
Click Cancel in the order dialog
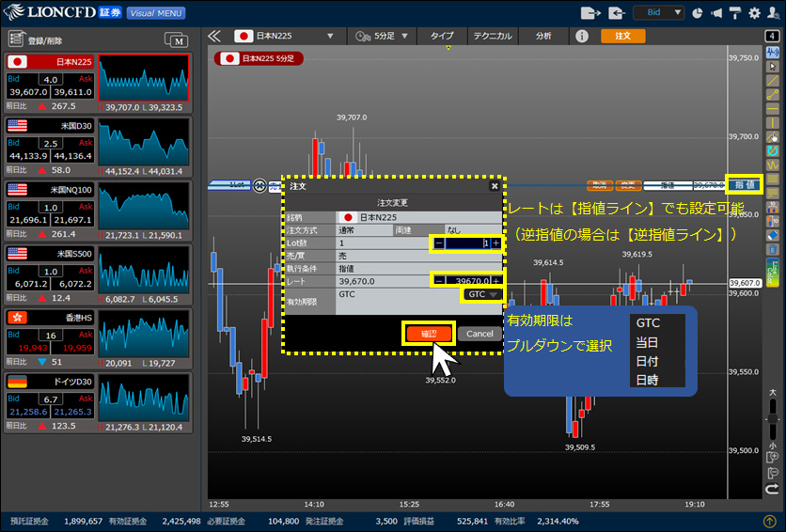point(479,334)
